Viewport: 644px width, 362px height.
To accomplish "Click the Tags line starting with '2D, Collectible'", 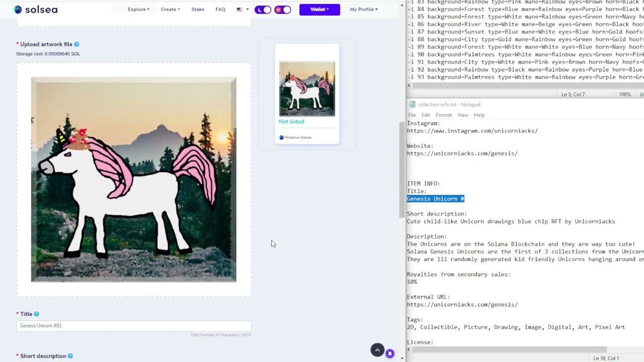I will pyautogui.click(x=516, y=327).
